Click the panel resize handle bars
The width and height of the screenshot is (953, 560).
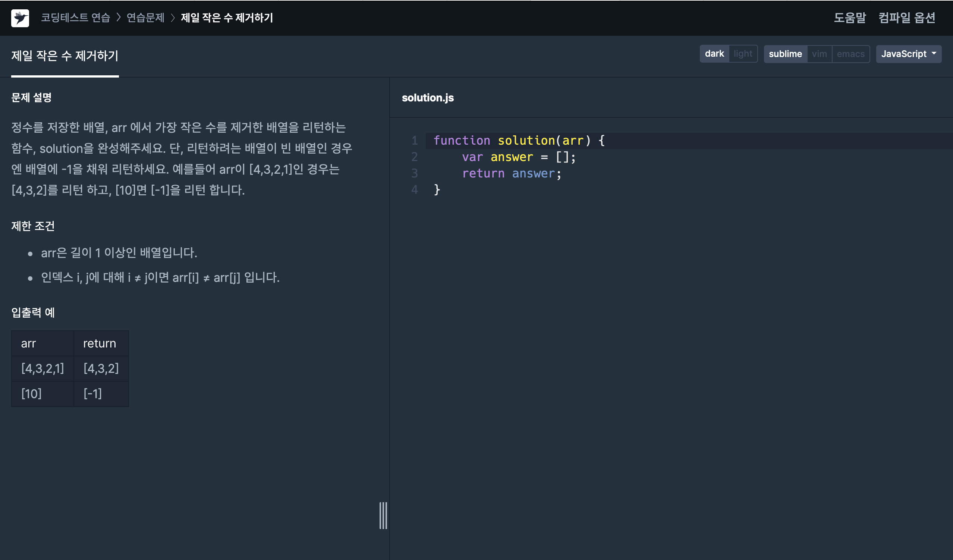(383, 515)
